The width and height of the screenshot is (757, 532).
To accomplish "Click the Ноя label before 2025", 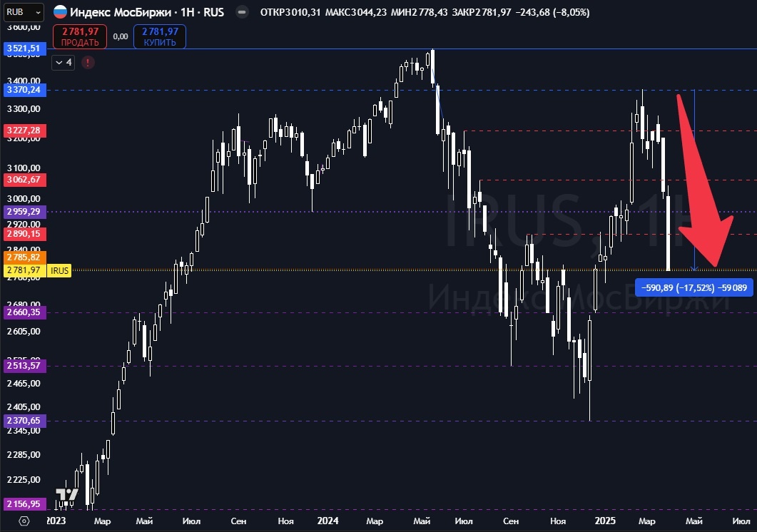I will click(x=558, y=521).
